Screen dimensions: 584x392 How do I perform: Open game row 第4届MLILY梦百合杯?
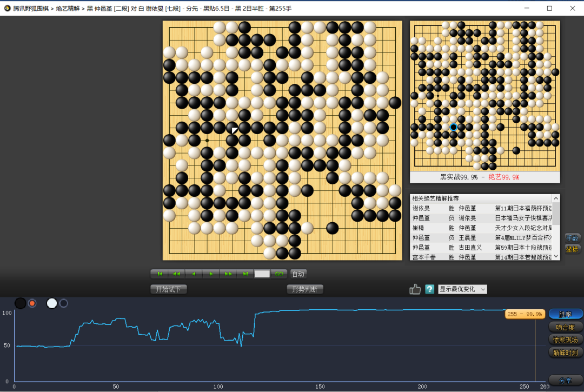pos(481,237)
